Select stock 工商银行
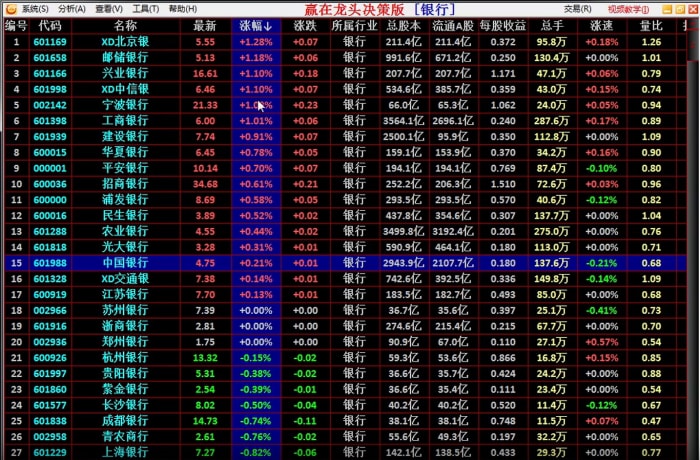700x460 pixels. point(125,121)
